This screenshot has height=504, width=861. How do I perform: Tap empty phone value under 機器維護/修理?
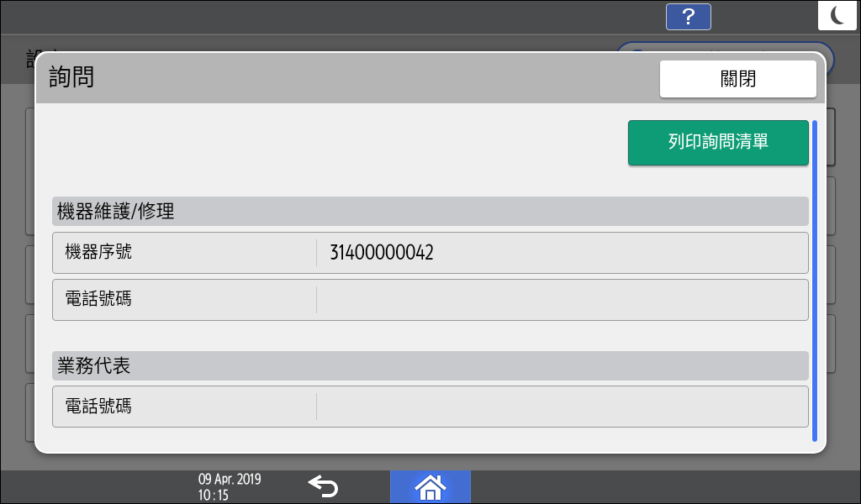(x=561, y=299)
